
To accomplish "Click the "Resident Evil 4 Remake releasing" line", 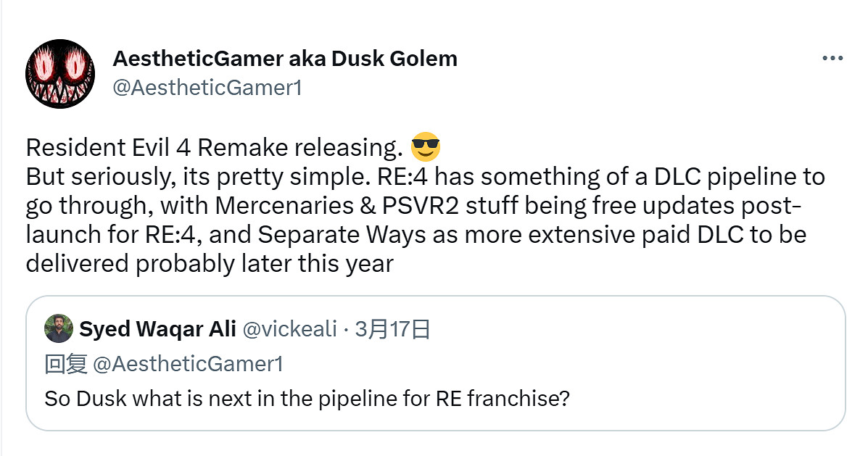I will pos(214,148).
